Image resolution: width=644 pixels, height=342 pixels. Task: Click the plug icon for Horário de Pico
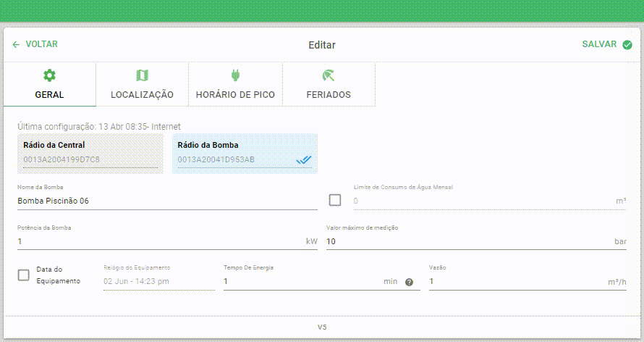pyautogui.click(x=235, y=75)
